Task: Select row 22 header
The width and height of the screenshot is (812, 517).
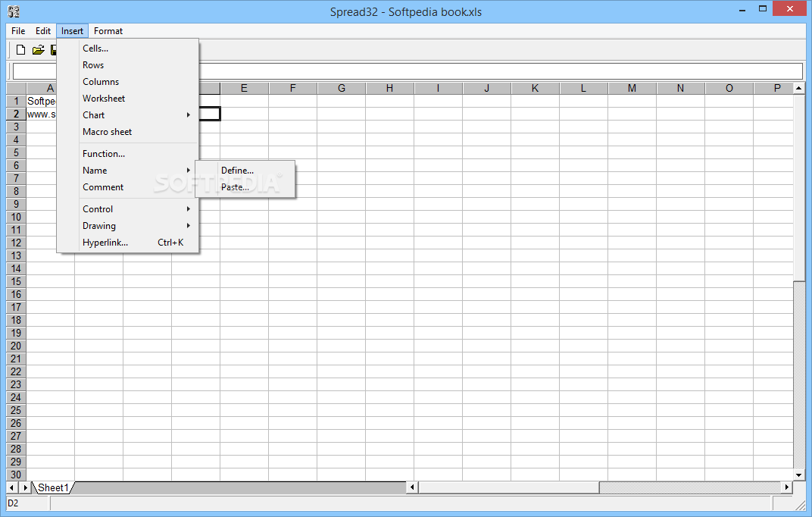Action: coord(16,371)
